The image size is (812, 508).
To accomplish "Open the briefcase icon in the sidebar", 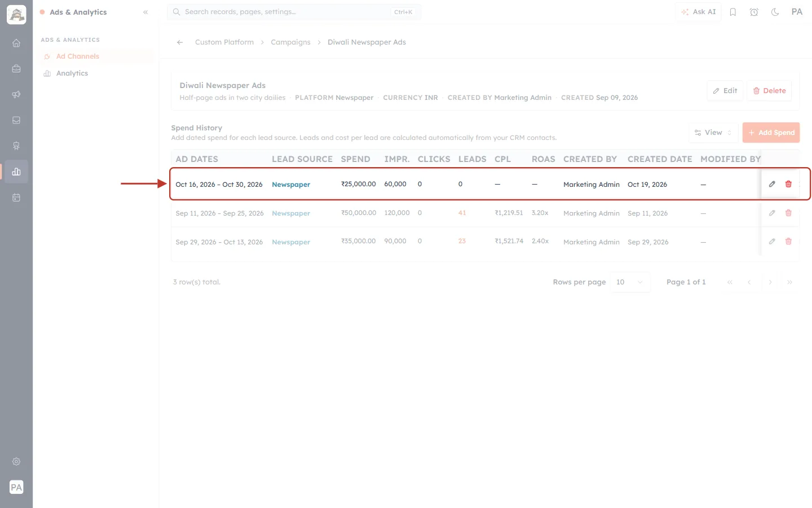I will point(16,69).
